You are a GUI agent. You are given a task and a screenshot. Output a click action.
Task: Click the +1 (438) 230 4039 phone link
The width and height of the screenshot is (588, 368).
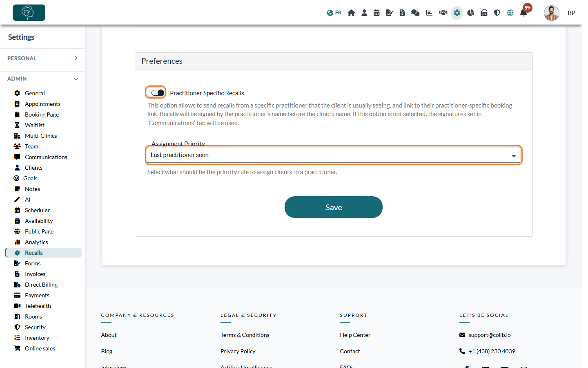tap(492, 351)
